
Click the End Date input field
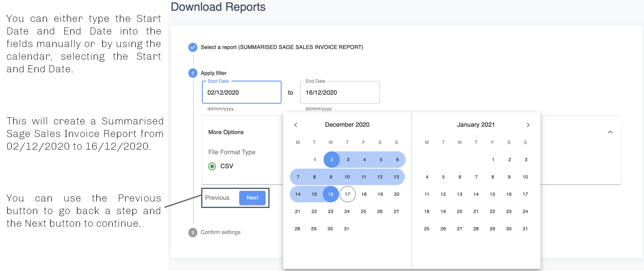pyautogui.click(x=340, y=92)
